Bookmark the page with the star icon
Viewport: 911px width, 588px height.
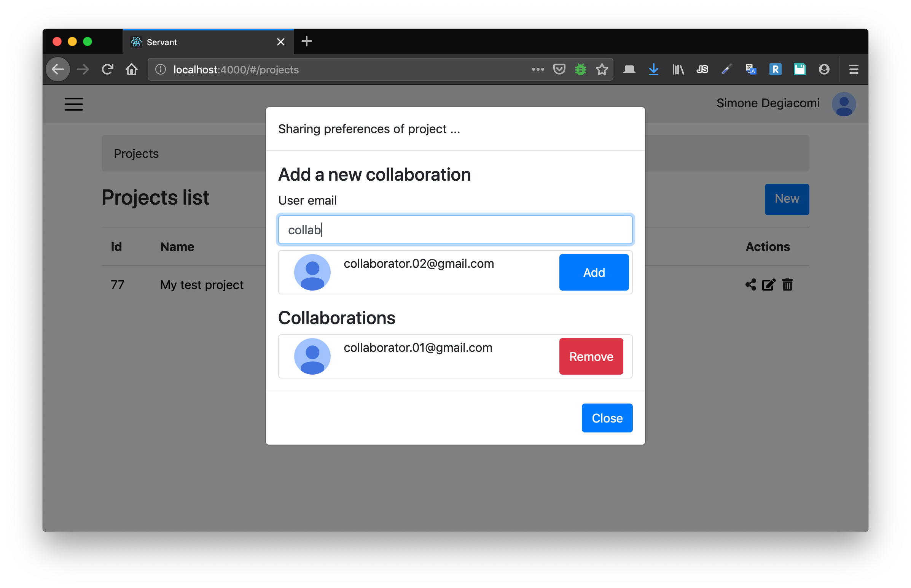pos(602,70)
